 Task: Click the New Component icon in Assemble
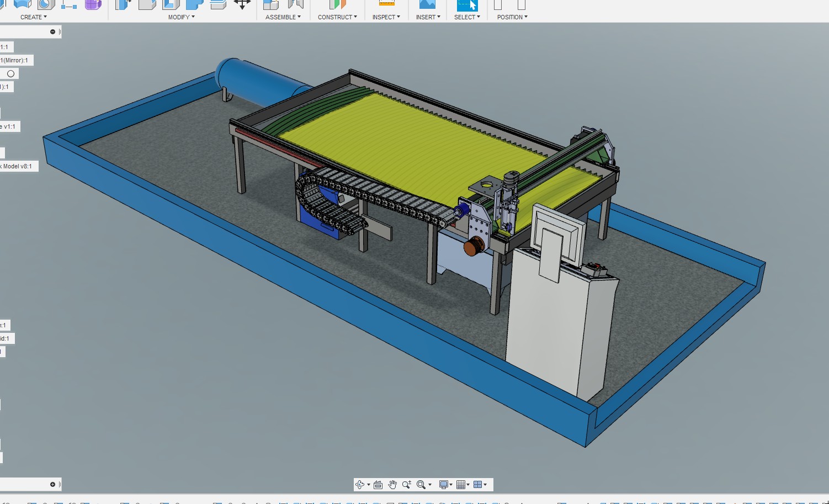tap(270, 4)
